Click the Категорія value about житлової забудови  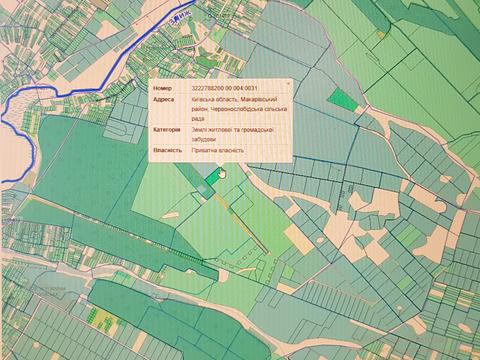233,134
